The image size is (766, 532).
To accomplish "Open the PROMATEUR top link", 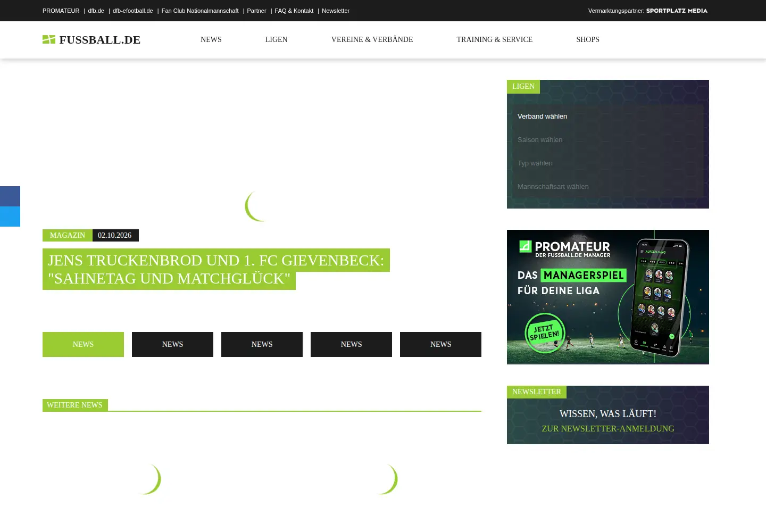I will tap(61, 11).
